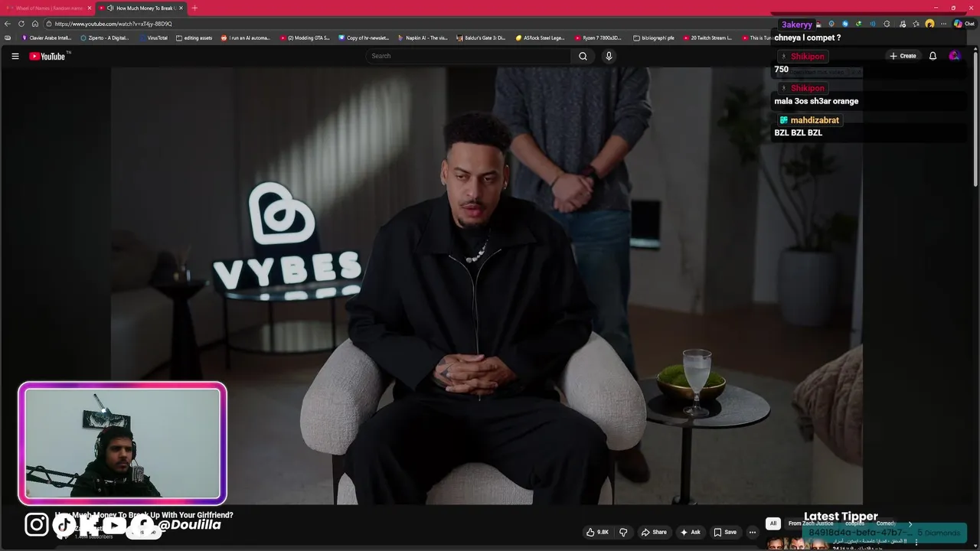Screen dimensions: 980x551
Task: Open the Napkin AI bookmark
Action: (x=423, y=37)
